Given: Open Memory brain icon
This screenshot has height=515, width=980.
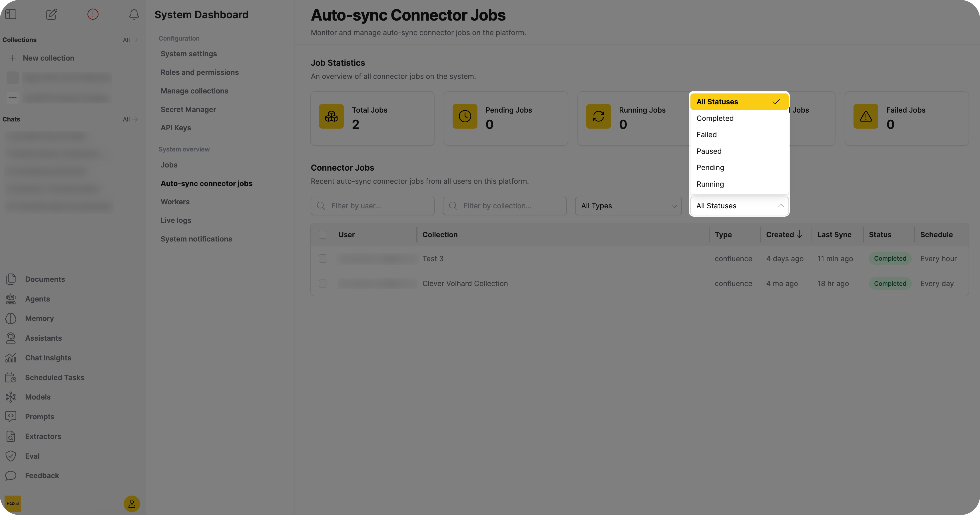Looking at the screenshot, I should pyautogui.click(x=11, y=318).
